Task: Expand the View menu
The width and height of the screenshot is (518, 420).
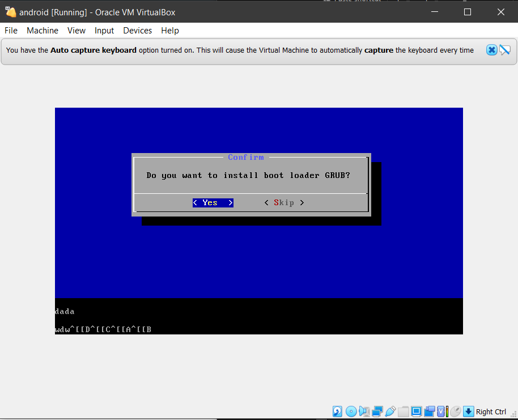Action: click(x=77, y=31)
